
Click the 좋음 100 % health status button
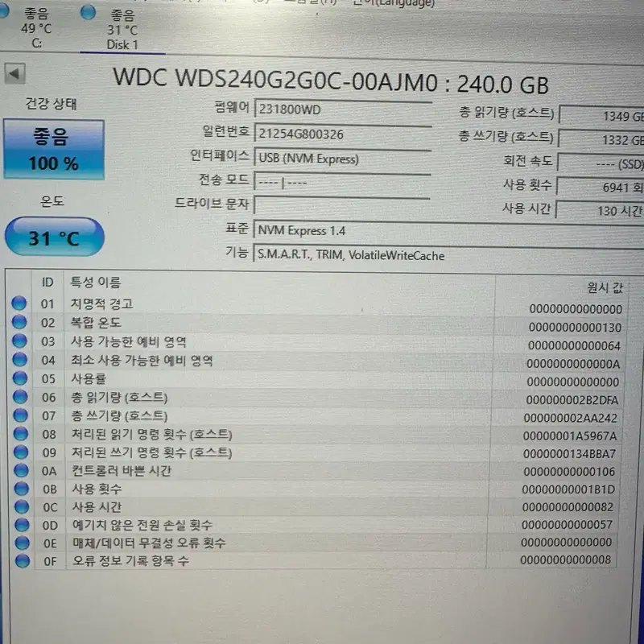(x=54, y=150)
